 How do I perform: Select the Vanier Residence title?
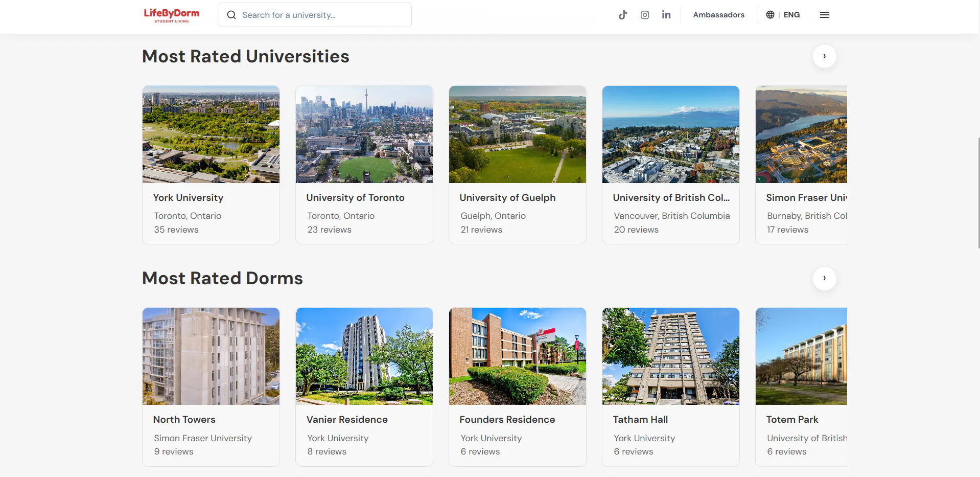(347, 420)
